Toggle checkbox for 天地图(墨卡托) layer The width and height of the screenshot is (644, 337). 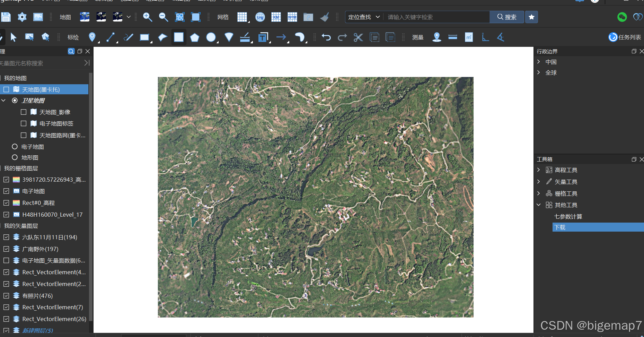coord(6,89)
